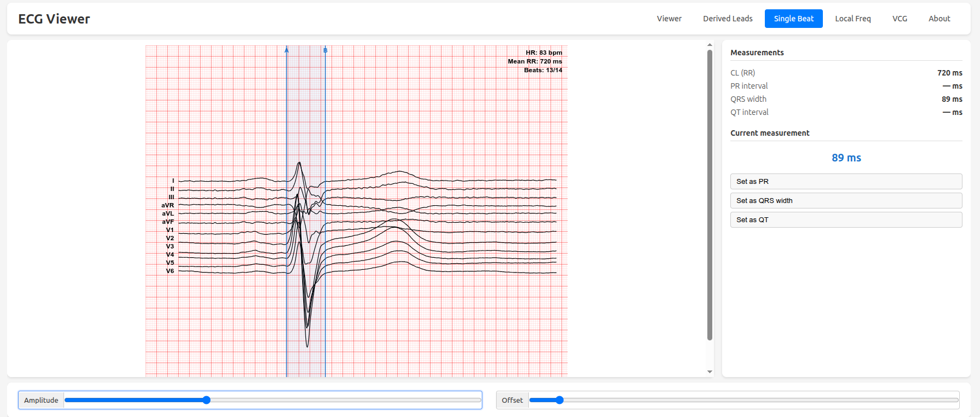Click the chart panel vertical scrollbar thumb
Viewport: 980px width, 417px height.
[x=710, y=195]
